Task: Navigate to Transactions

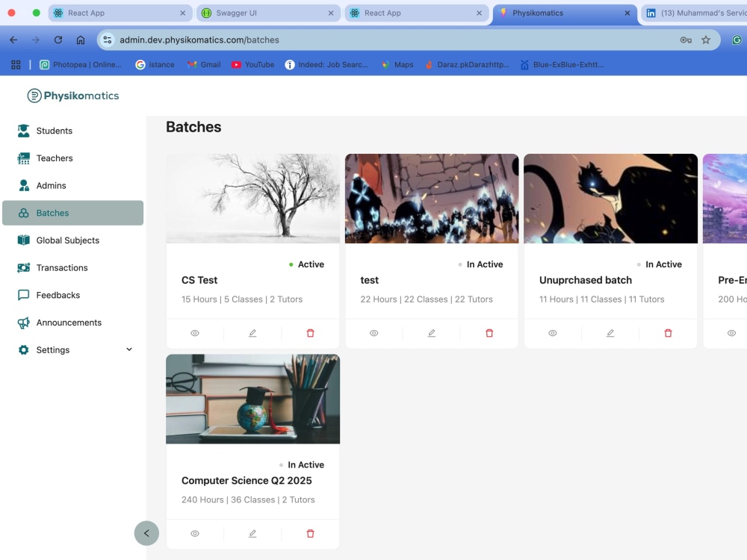Action: point(72,267)
